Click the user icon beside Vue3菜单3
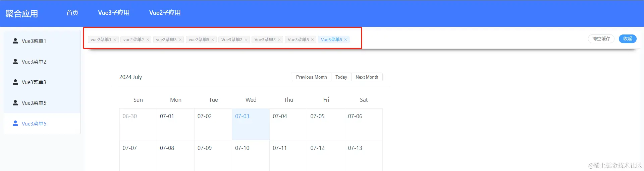 point(15,82)
